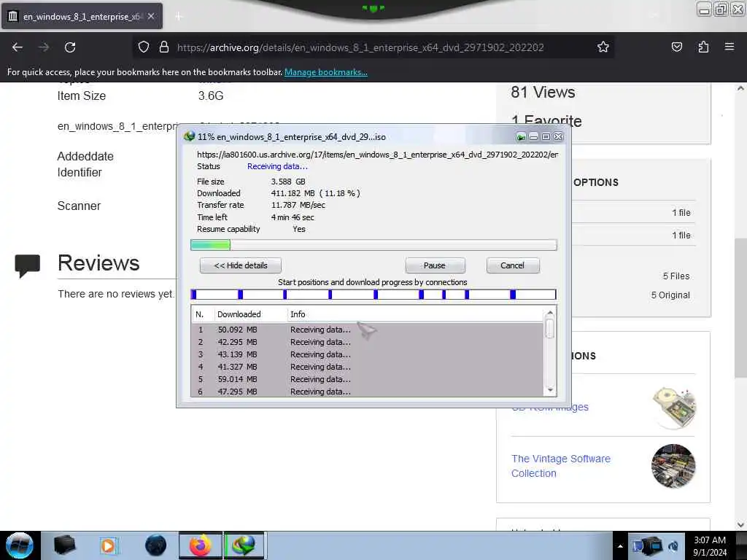Click the page scrollbar up arrow
The image size is (747, 560).
[740, 88]
